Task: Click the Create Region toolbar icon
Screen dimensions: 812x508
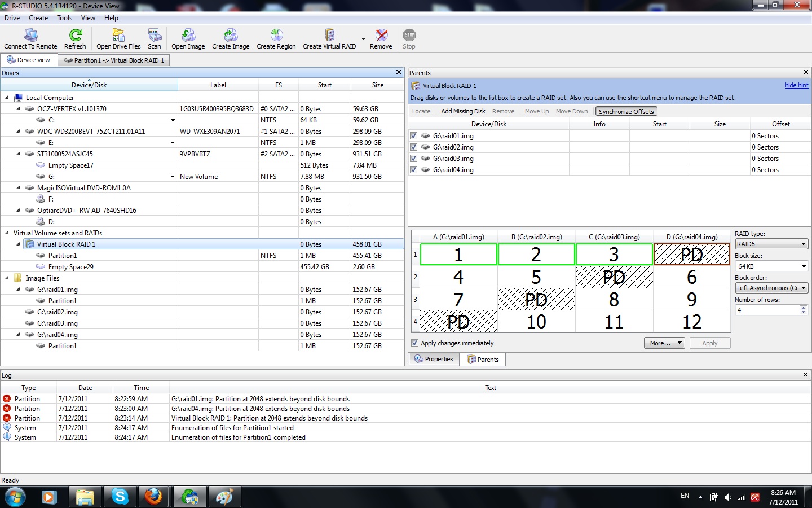Action: [276, 40]
